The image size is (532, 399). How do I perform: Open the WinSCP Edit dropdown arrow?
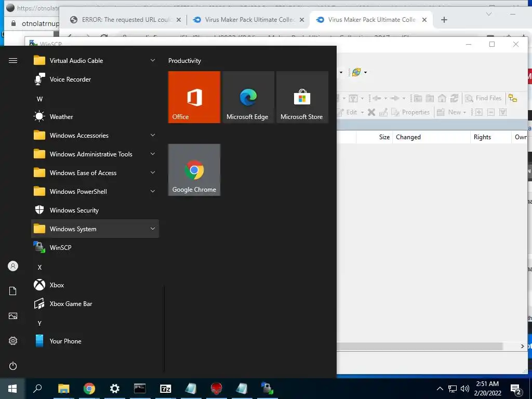[362, 112]
